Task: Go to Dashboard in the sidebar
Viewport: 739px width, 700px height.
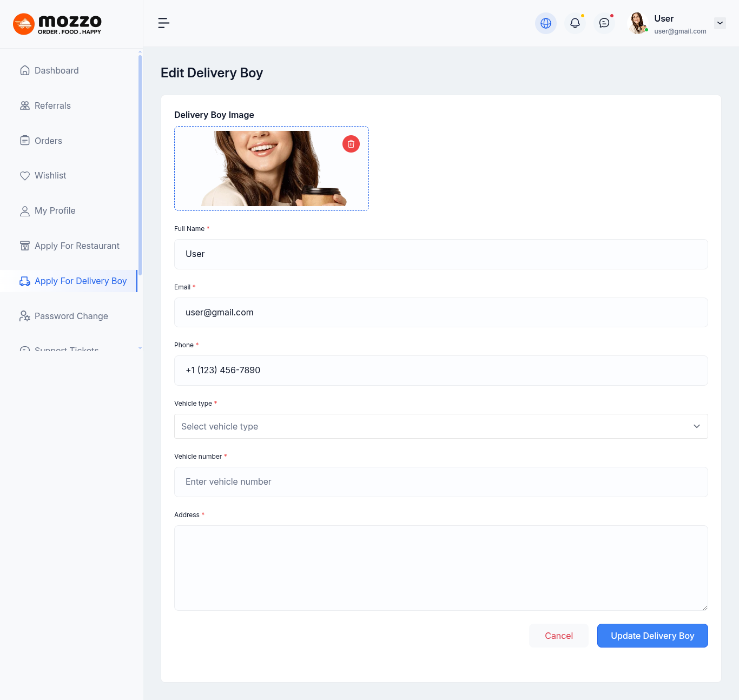Action: click(x=57, y=70)
